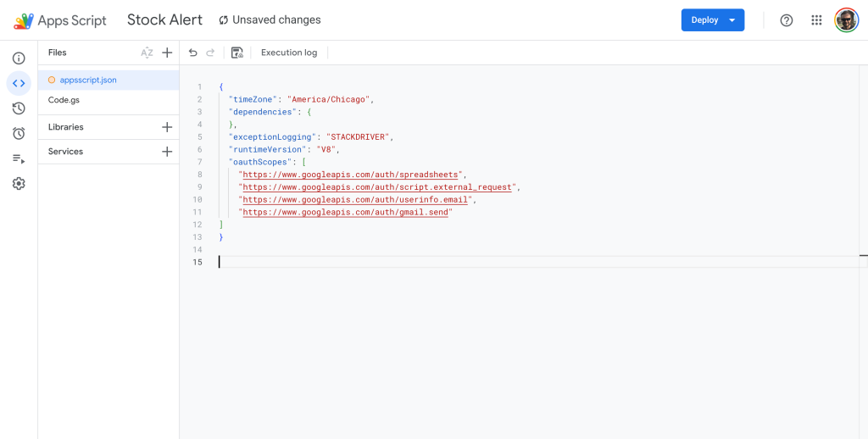Add a service using plus button
868x439 pixels.
pyautogui.click(x=167, y=152)
